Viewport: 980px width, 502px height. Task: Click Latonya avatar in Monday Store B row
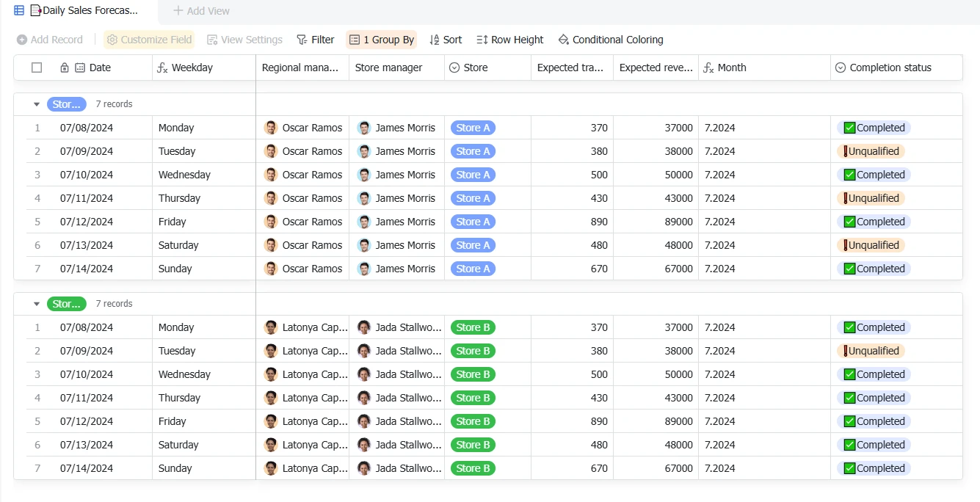271,327
